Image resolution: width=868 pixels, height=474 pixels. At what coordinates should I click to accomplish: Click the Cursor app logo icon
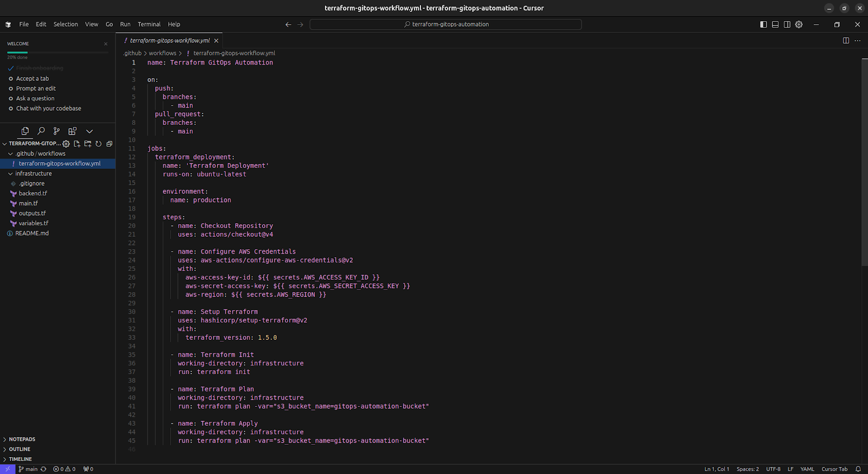pos(8,24)
